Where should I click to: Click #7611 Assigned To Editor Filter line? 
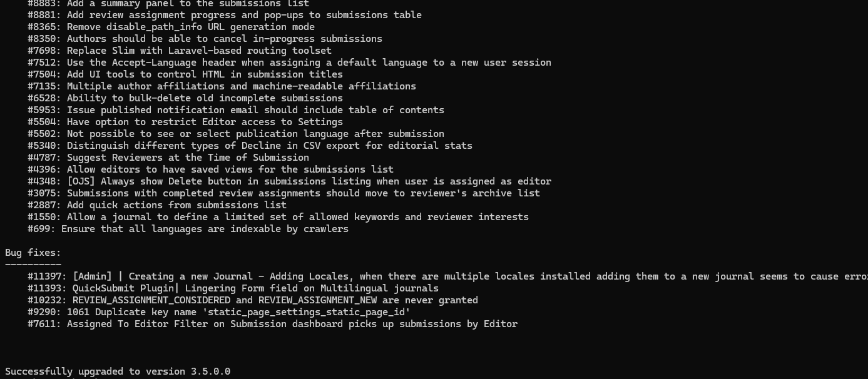[272, 324]
